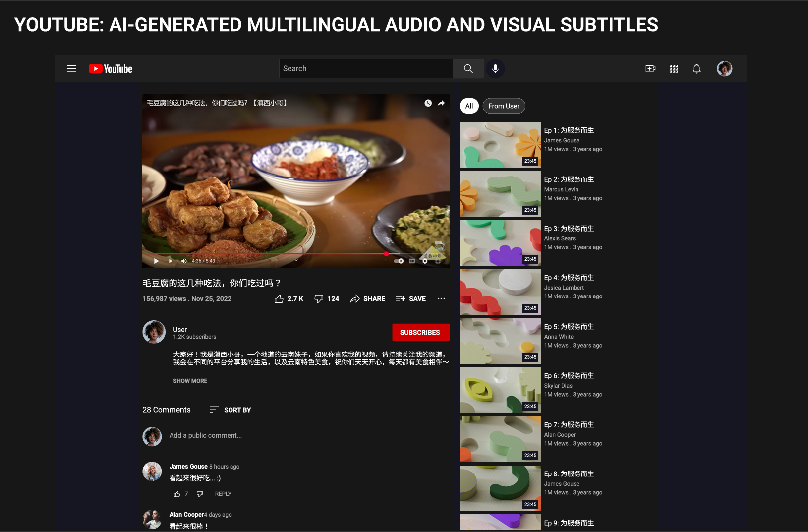
Task: Start a voice search with the microphone
Action: click(495, 68)
